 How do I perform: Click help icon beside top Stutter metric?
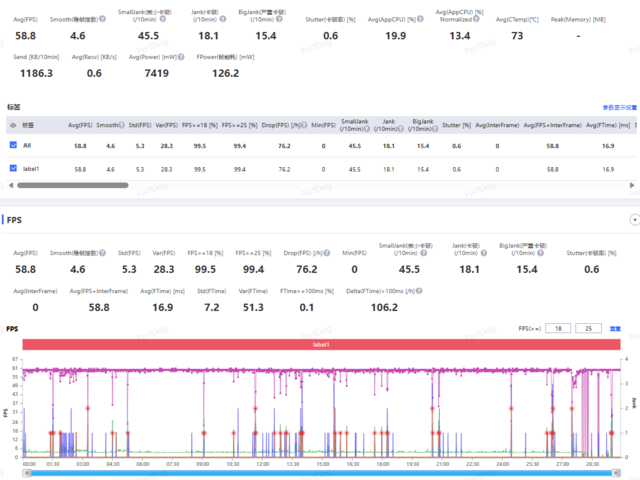(358, 18)
